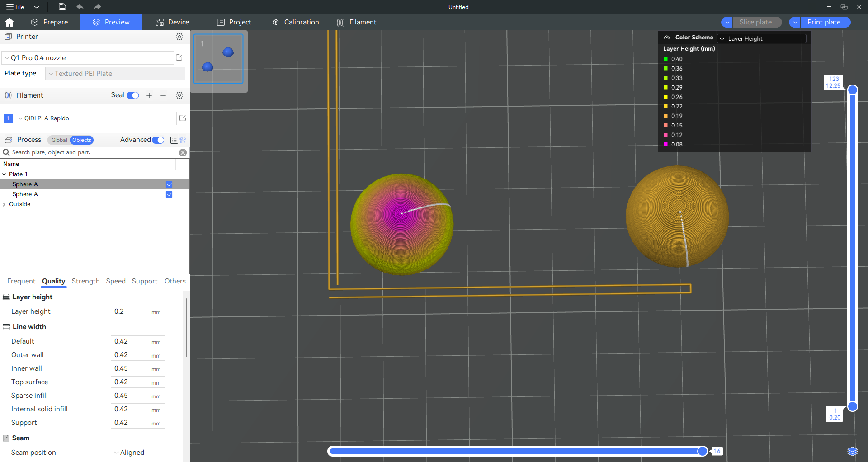
Task: Edit the Q1 Pro printer preset
Action: (x=179, y=57)
